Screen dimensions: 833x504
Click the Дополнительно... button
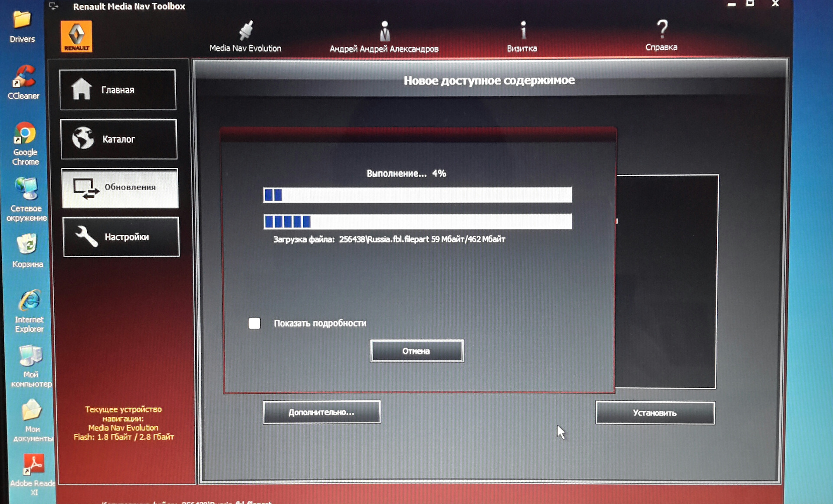[x=321, y=412]
